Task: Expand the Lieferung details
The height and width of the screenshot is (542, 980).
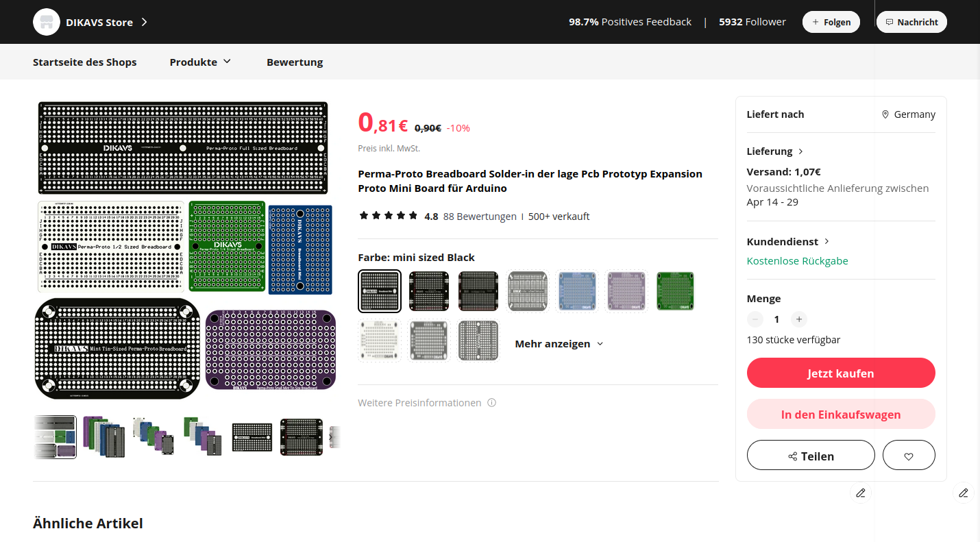Action: pos(775,151)
